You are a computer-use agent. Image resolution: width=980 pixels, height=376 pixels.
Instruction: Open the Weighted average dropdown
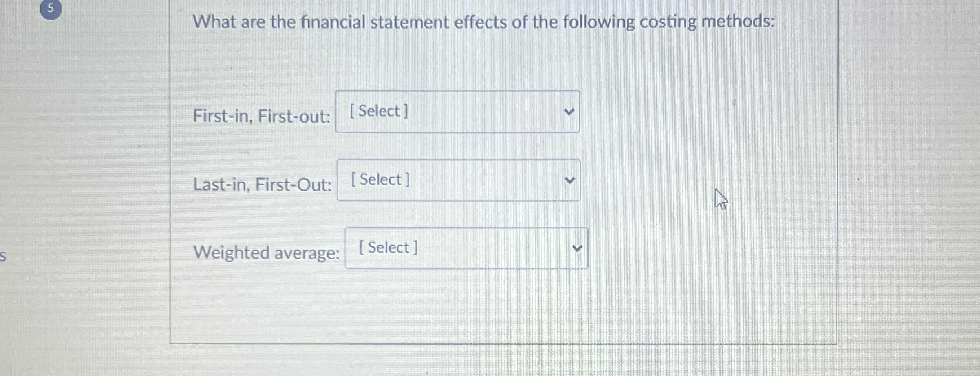tap(466, 247)
